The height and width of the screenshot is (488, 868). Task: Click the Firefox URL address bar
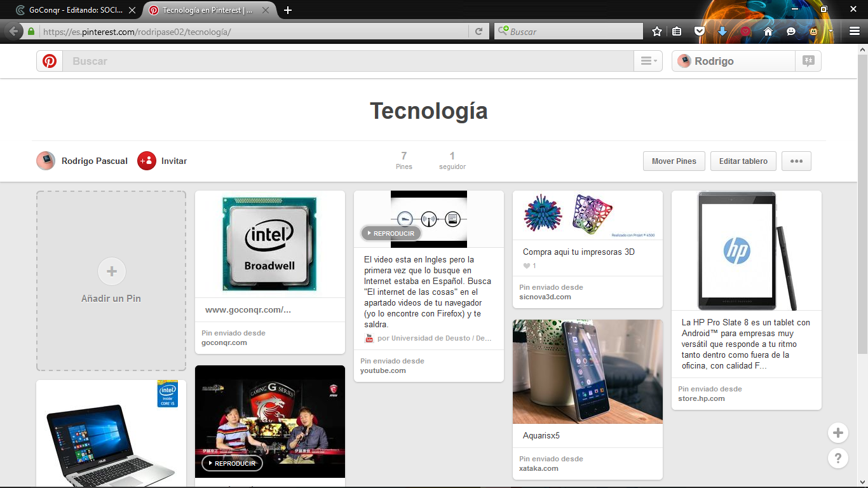pyautogui.click(x=254, y=31)
